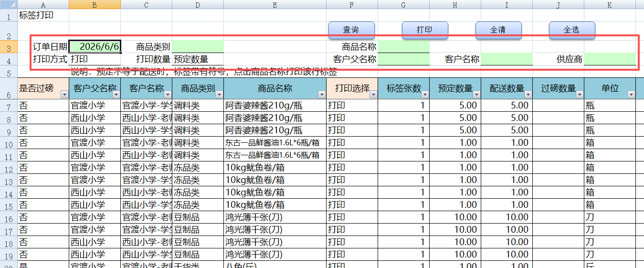Click the green 商品类别 input cell

(x=198, y=47)
